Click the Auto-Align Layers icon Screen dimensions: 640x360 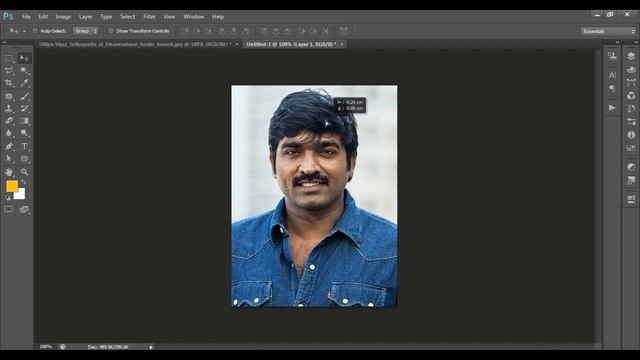tap(343, 31)
